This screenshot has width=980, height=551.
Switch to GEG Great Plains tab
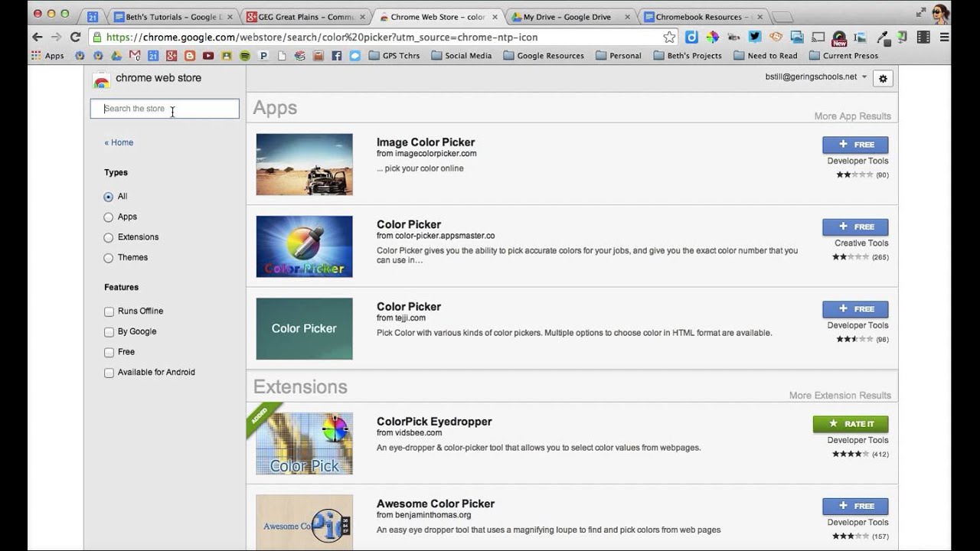pyautogui.click(x=305, y=16)
